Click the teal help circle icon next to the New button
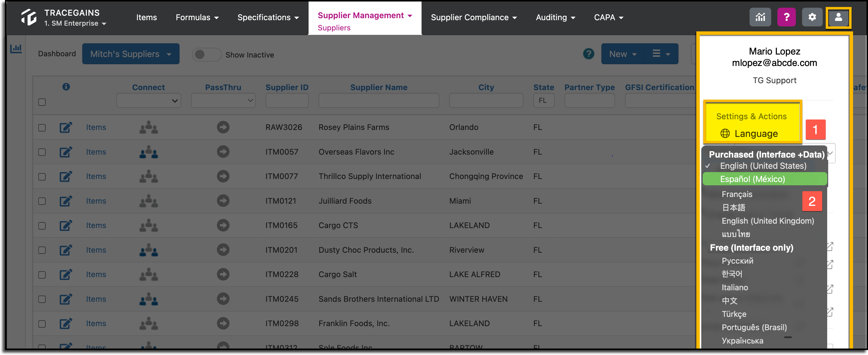The height and width of the screenshot is (355, 868). 589,54
